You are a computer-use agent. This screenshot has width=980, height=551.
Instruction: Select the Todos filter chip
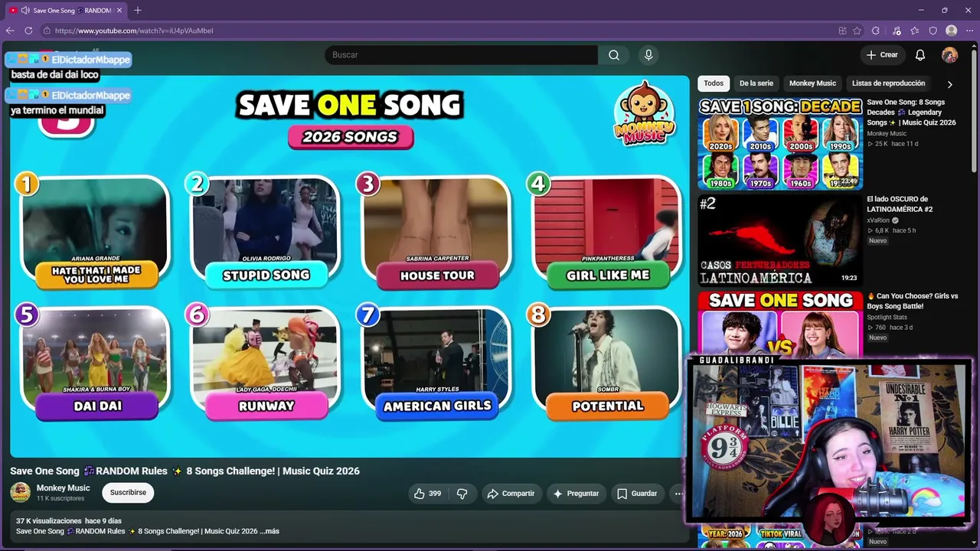point(714,83)
